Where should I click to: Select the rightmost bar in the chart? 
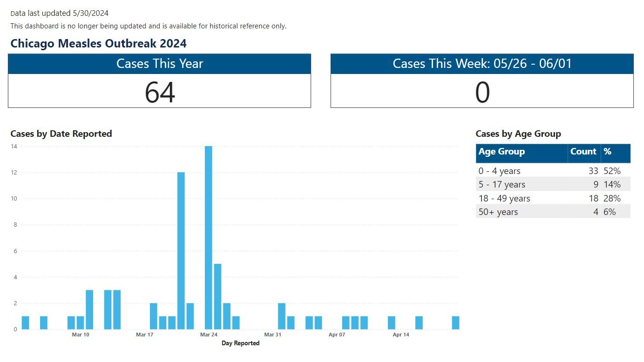click(455, 323)
